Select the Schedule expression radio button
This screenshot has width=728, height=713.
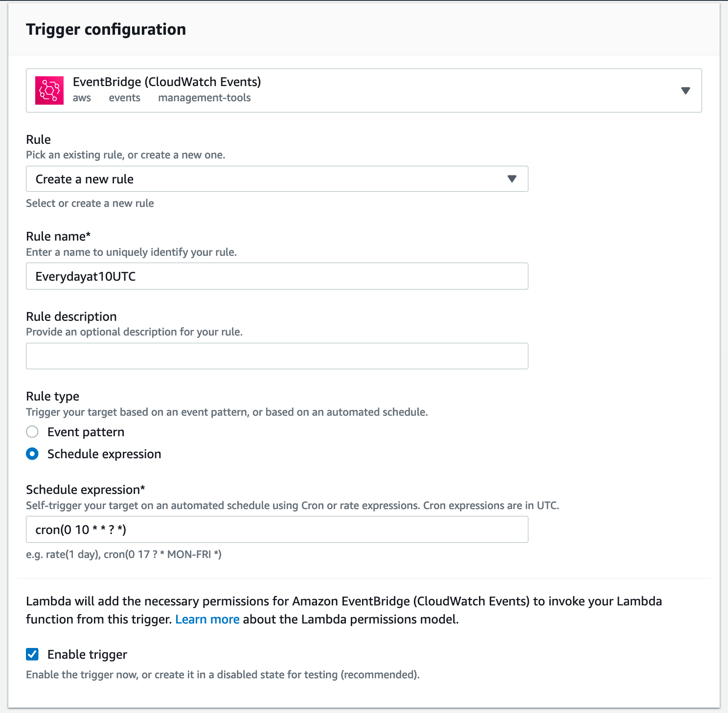(32, 454)
